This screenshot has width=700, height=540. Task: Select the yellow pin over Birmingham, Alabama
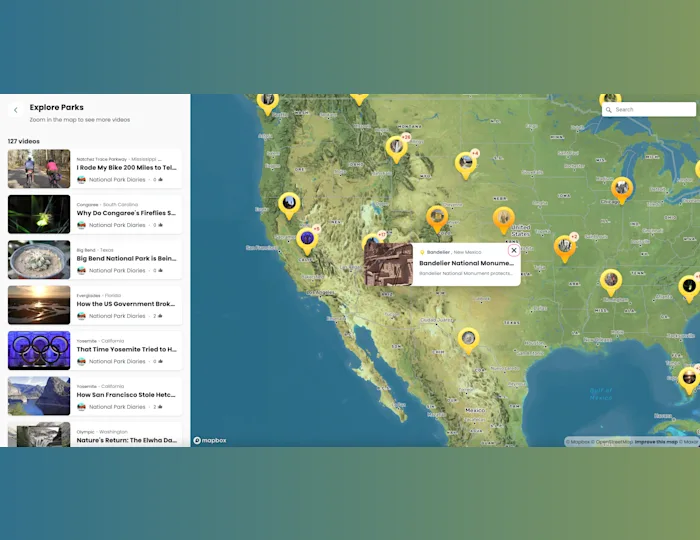611,282
